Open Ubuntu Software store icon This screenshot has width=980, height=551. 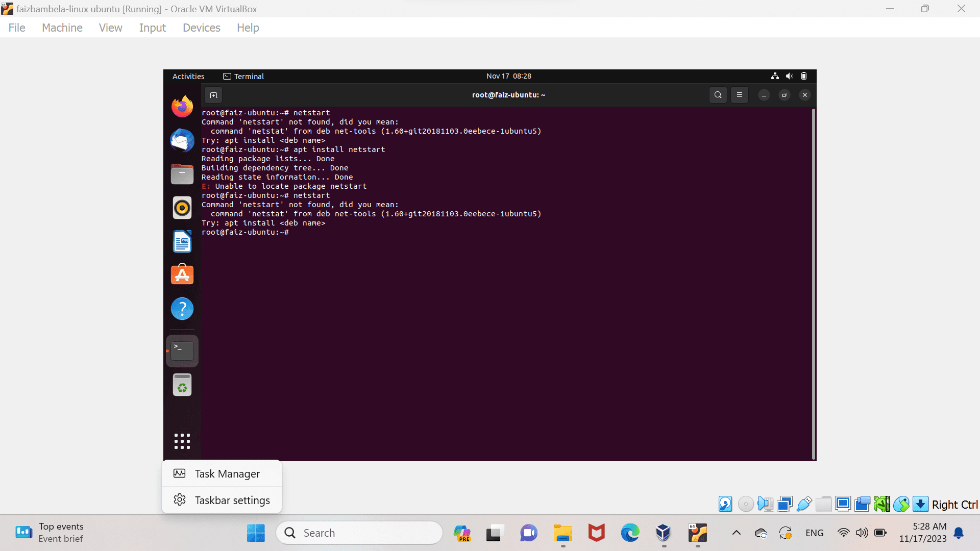tap(182, 274)
